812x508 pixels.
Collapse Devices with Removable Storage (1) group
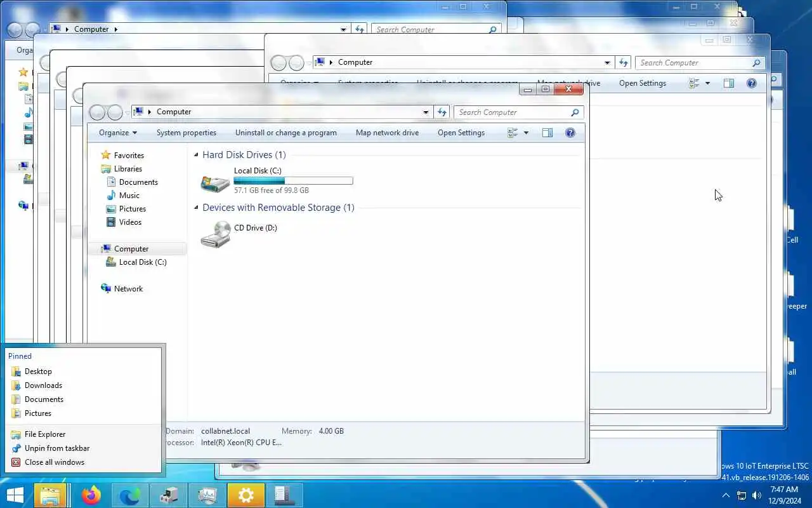tap(197, 208)
